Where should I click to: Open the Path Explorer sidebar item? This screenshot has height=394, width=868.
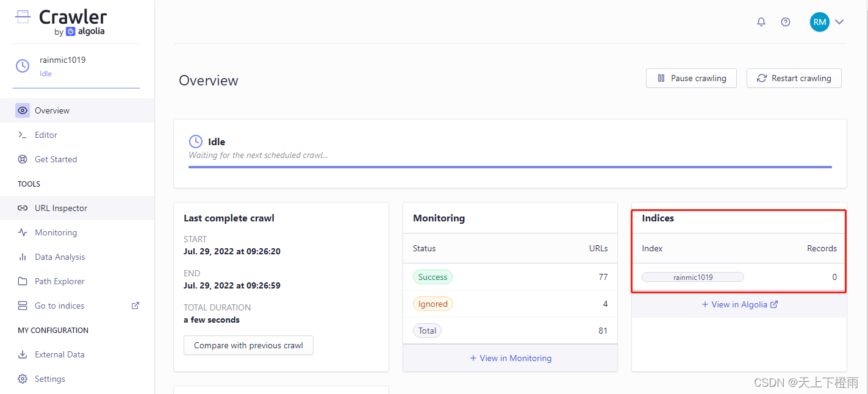coord(77,281)
